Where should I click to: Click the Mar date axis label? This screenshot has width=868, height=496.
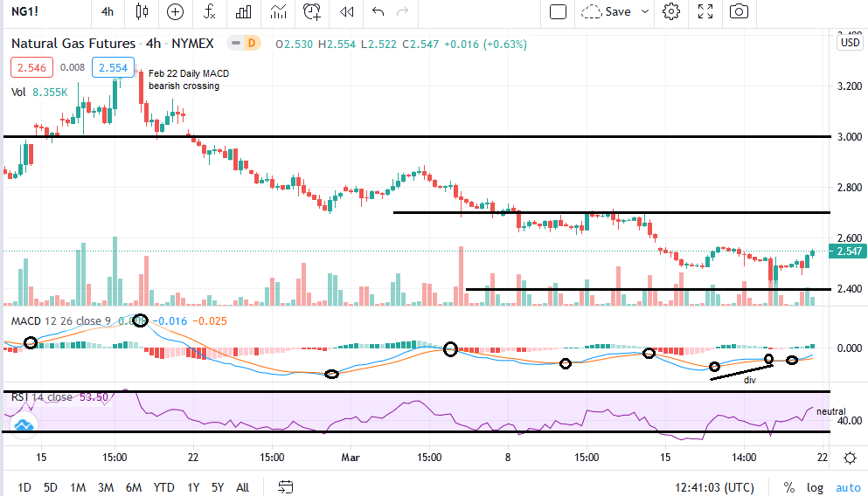click(350, 458)
